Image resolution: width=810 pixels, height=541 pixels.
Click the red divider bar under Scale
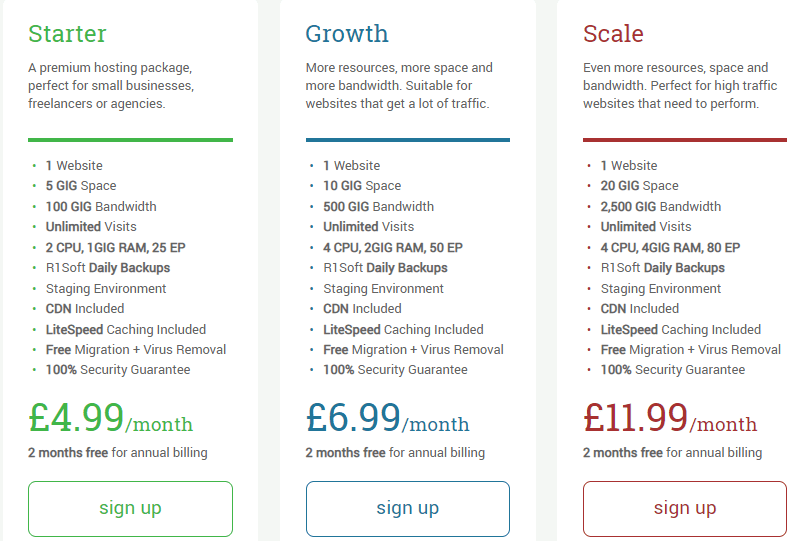[684, 140]
